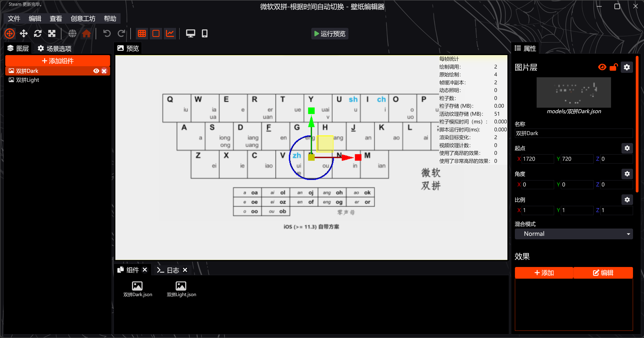
Task: Toggle the statistics chart icon
Action: (x=170, y=33)
